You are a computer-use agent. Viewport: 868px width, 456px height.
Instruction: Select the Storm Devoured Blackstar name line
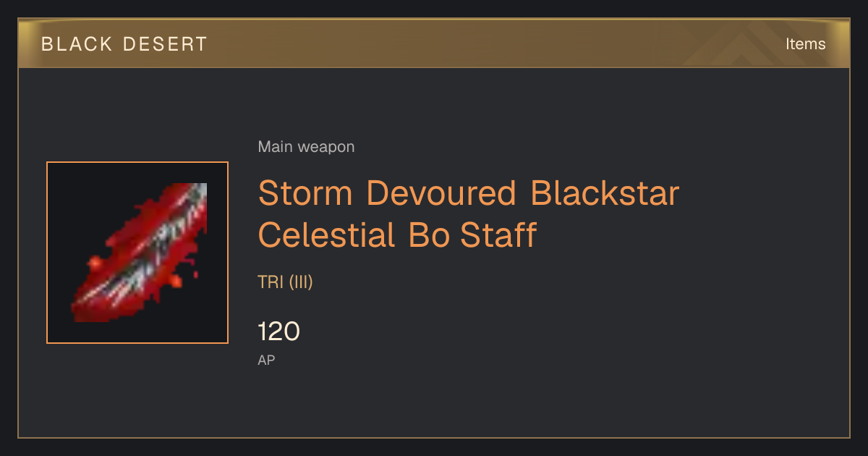469,193
